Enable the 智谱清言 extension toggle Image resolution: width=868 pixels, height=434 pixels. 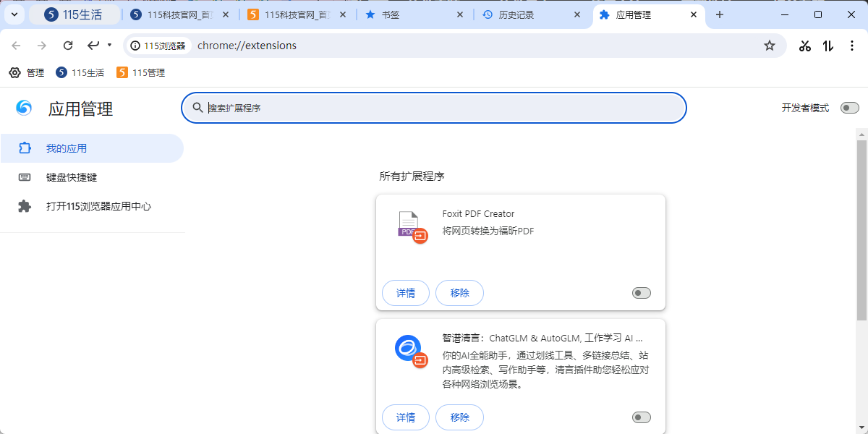(642, 417)
